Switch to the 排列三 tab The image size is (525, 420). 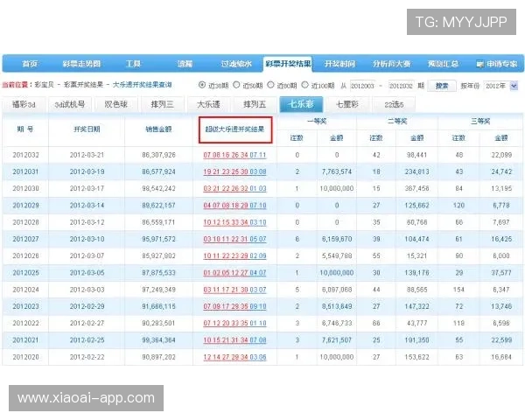point(163,104)
